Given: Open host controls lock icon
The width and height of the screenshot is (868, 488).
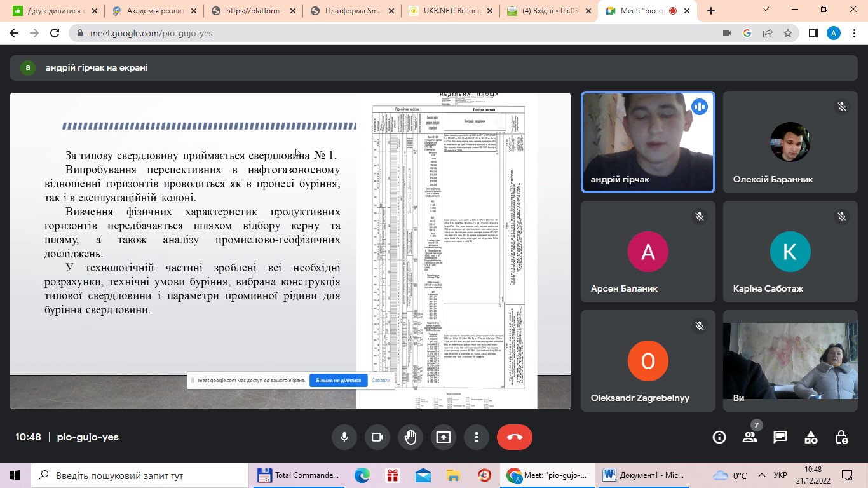Looking at the screenshot, I should click(841, 437).
